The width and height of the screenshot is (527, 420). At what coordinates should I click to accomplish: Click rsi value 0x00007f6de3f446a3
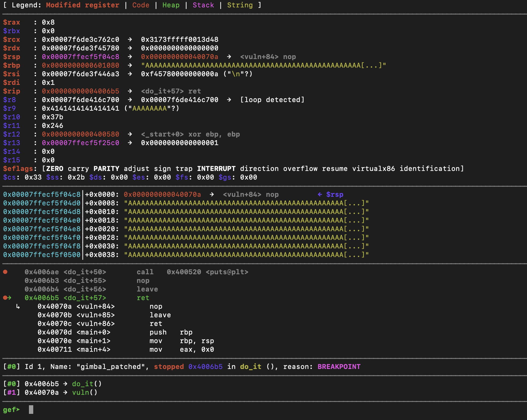81,74
